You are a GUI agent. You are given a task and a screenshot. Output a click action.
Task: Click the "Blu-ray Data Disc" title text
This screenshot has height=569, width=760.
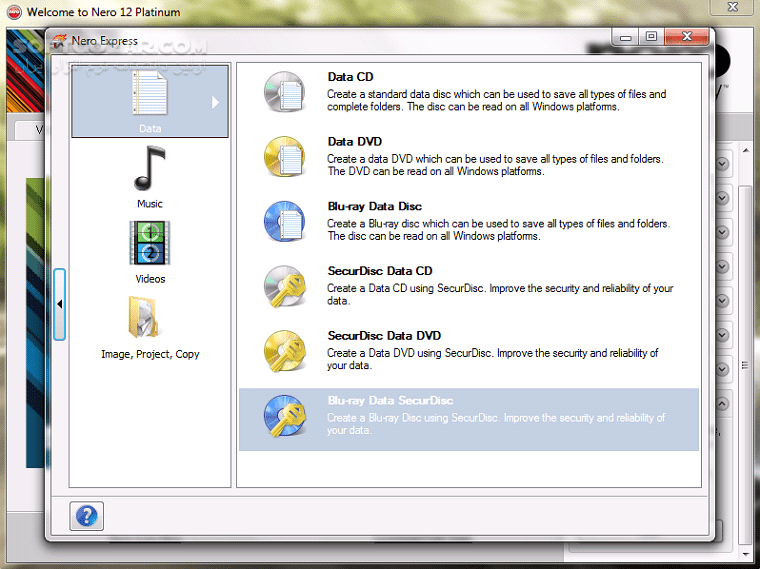point(375,207)
